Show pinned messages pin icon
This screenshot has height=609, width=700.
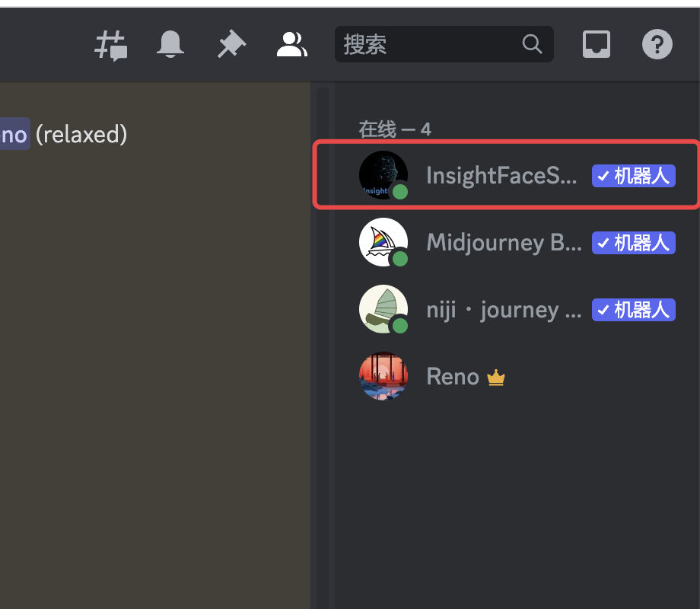point(231,44)
